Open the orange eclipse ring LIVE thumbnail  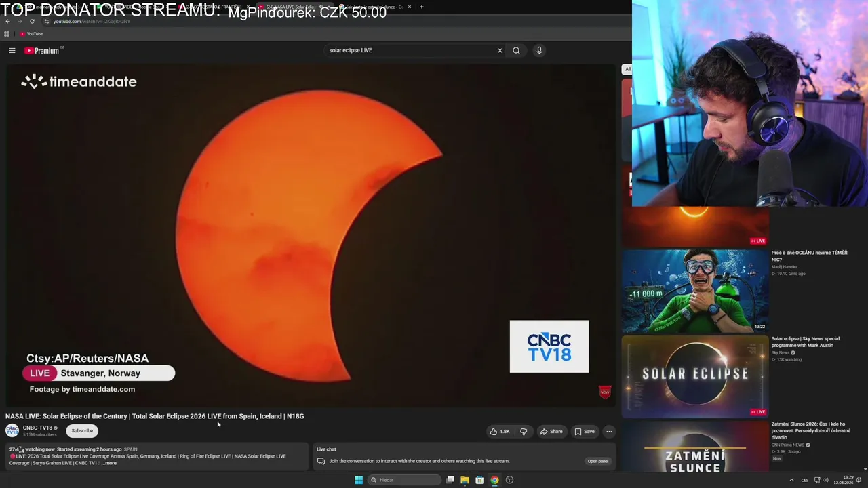(x=695, y=226)
